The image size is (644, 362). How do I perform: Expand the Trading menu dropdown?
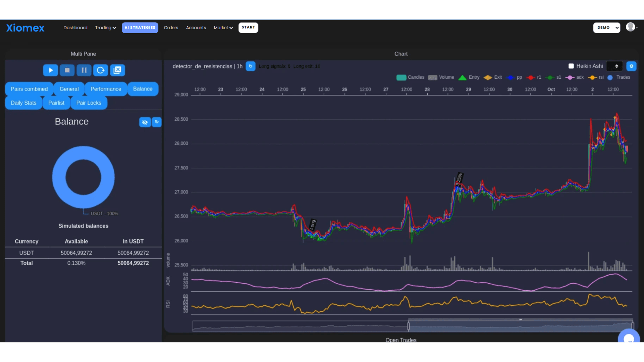click(x=105, y=27)
